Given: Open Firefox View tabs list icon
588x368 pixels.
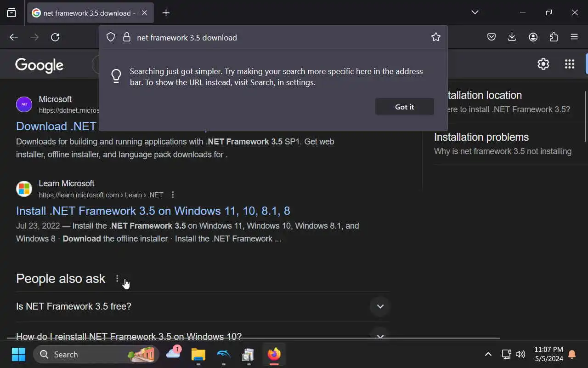Looking at the screenshot, I should pyautogui.click(x=11, y=13).
